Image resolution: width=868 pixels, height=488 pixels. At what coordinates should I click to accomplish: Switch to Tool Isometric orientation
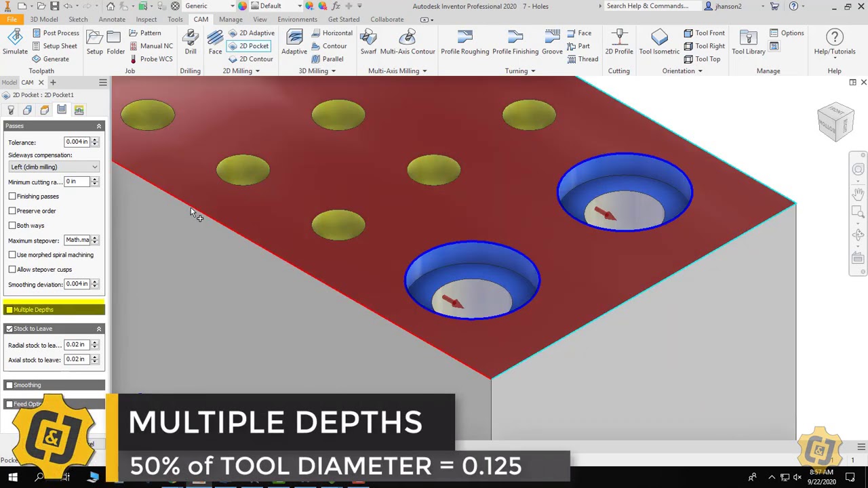click(659, 43)
